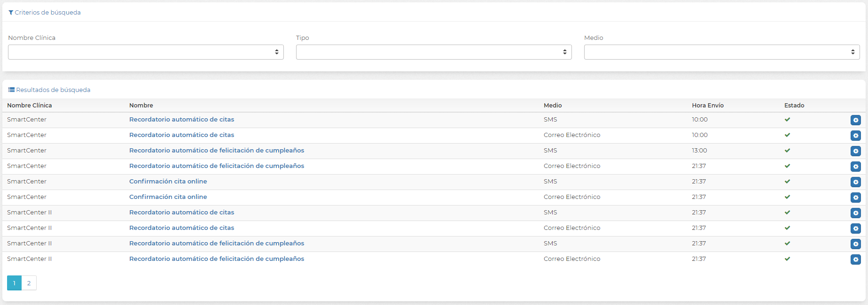Click gear icon for SmartCenter SMS cumpleaños row
Viewport: 868px width, 305px height.
point(855,151)
